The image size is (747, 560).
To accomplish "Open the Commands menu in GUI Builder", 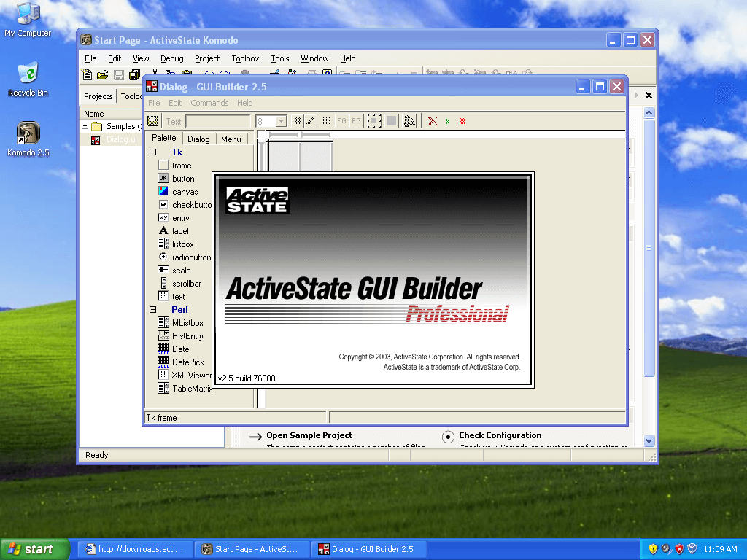I will pyautogui.click(x=209, y=103).
